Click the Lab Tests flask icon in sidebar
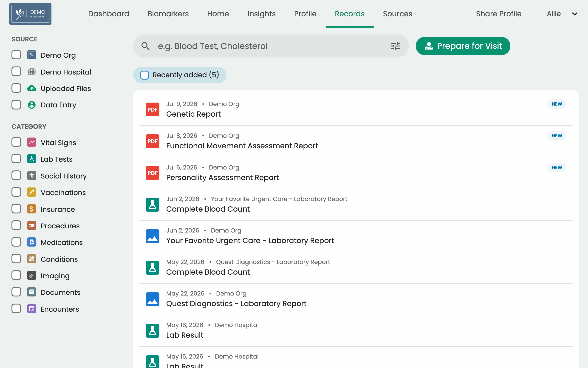Viewport: 588px width, 368px height. [x=32, y=159]
